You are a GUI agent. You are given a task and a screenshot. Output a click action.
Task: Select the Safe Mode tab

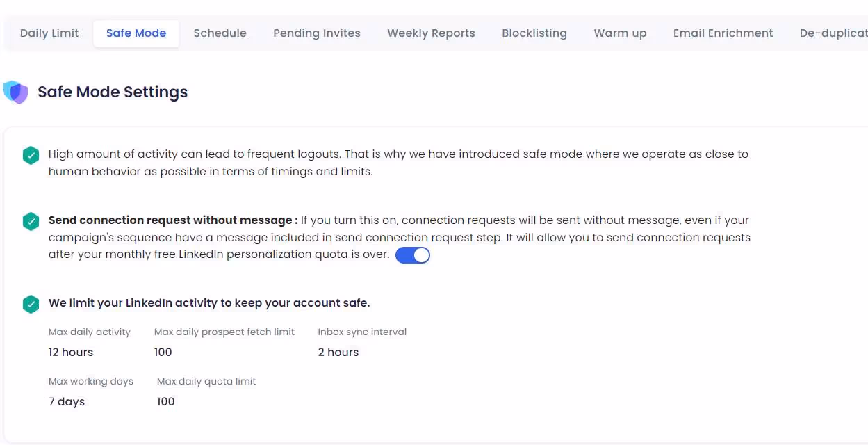coord(136,33)
